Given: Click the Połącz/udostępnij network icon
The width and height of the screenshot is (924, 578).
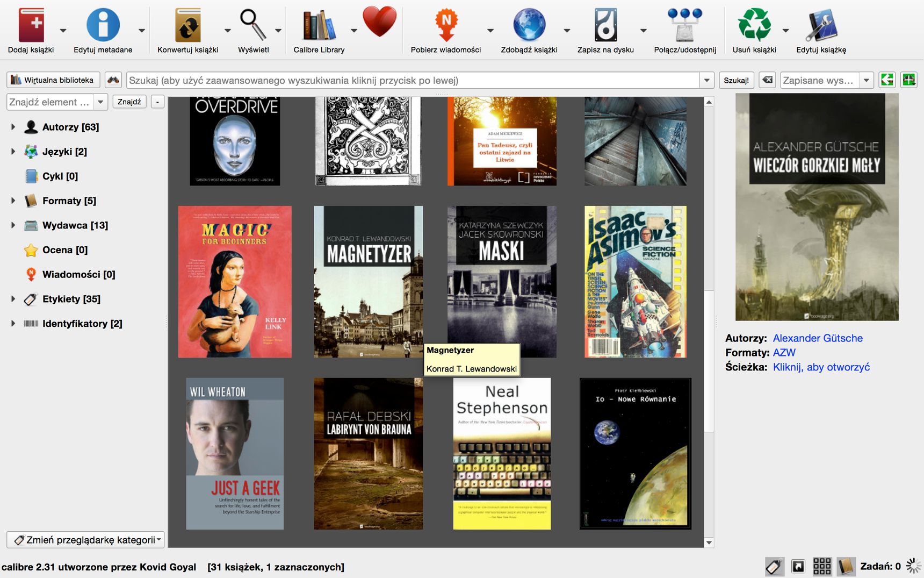Looking at the screenshot, I should click(685, 25).
